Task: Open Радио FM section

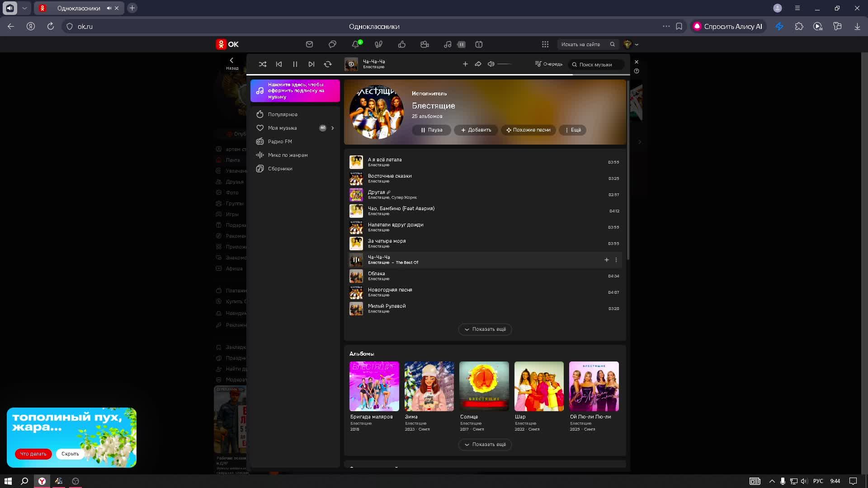Action: pos(295,141)
